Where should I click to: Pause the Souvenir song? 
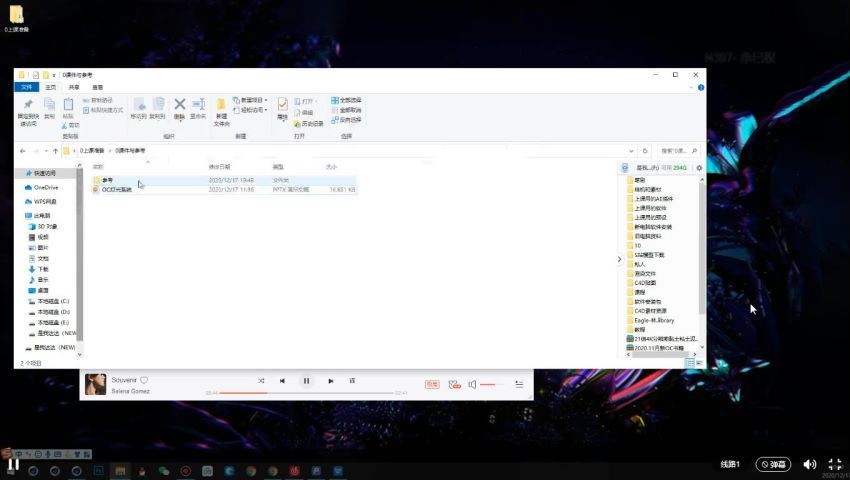click(306, 381)
